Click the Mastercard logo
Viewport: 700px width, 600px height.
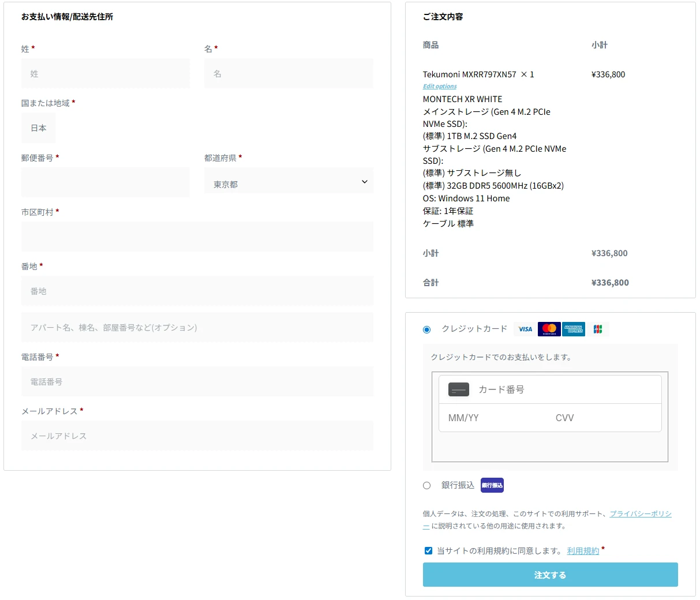(x=549, y=329)
